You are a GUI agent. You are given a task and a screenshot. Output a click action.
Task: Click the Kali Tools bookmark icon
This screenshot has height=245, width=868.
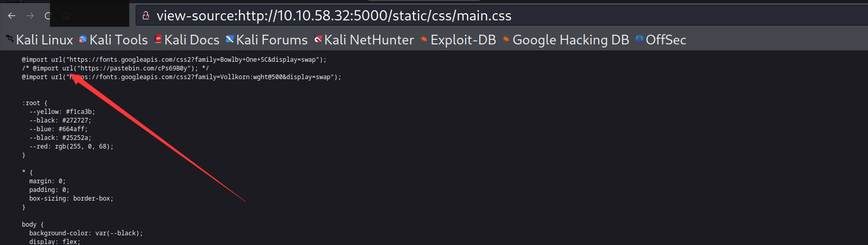coord(83,39)
